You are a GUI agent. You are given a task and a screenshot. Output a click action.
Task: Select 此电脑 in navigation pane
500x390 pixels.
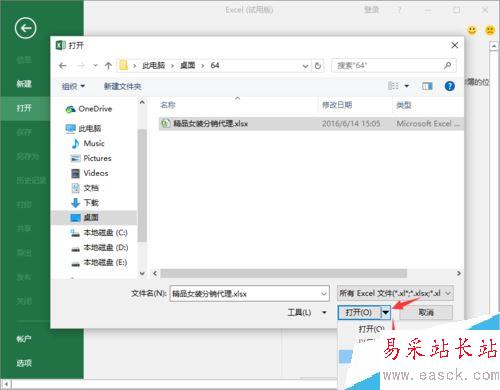(83, 128)
